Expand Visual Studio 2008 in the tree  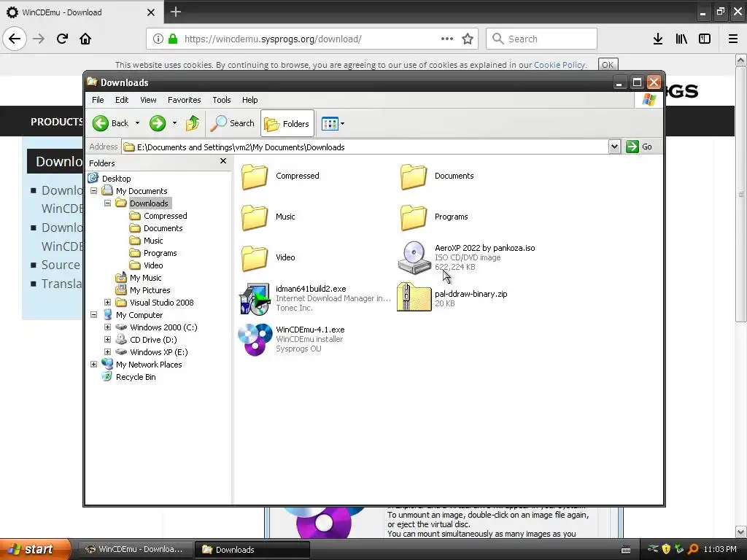tap(108, 303)
